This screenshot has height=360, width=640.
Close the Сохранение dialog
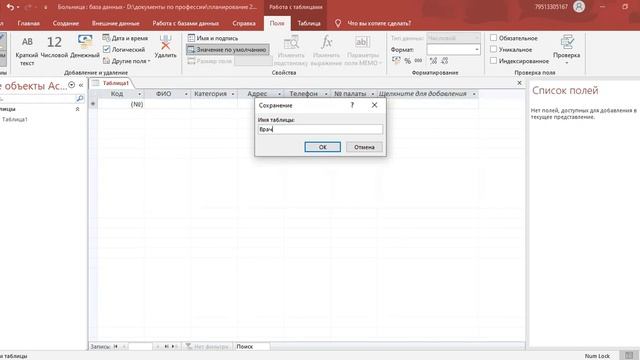pos(374,105)
